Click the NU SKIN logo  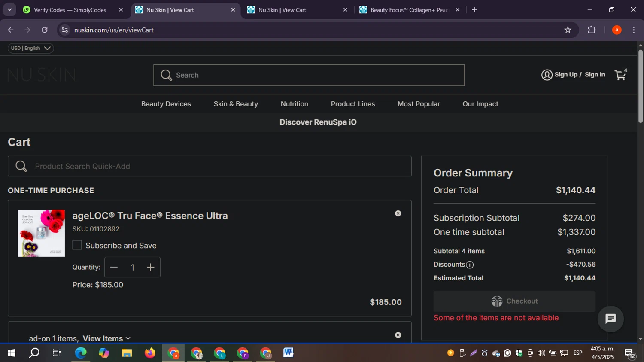(42, 75)
